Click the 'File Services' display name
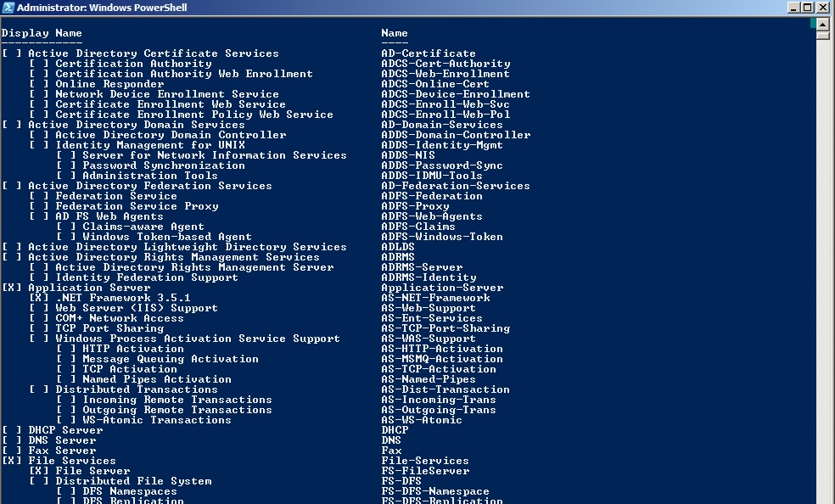 (72, 461)
